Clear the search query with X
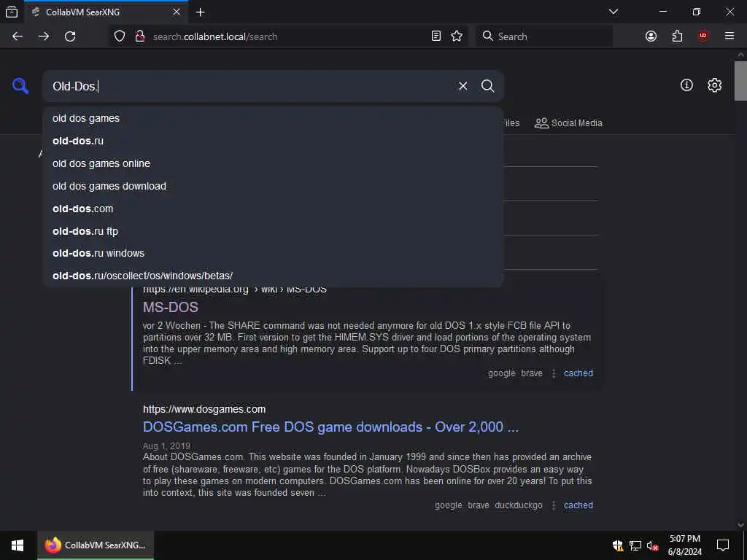 point(462,86)
